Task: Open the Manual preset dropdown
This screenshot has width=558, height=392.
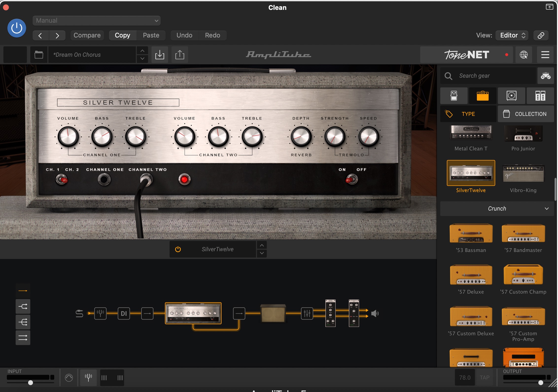Action: click(x=96, y=21)
